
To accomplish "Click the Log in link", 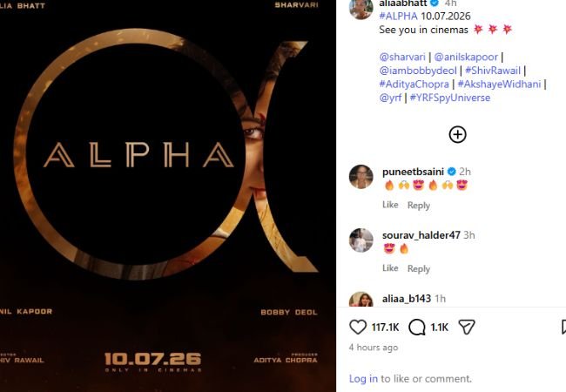I will point(363,379).
